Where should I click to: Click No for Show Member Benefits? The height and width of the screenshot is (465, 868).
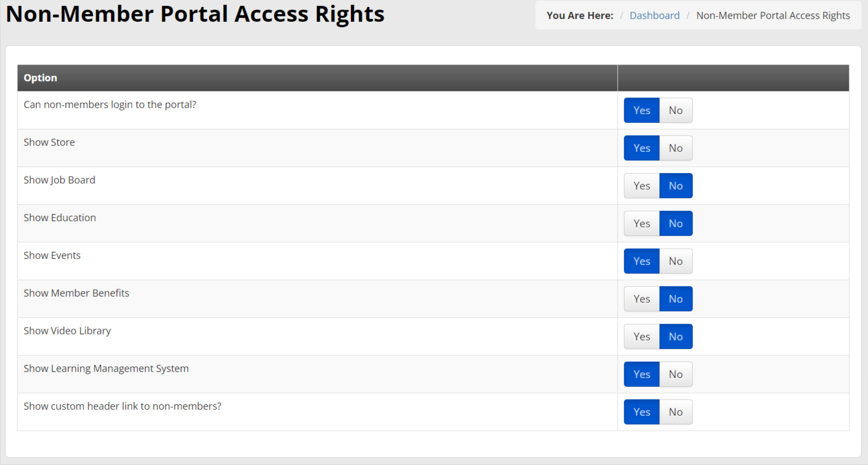[x=676, y=299]
